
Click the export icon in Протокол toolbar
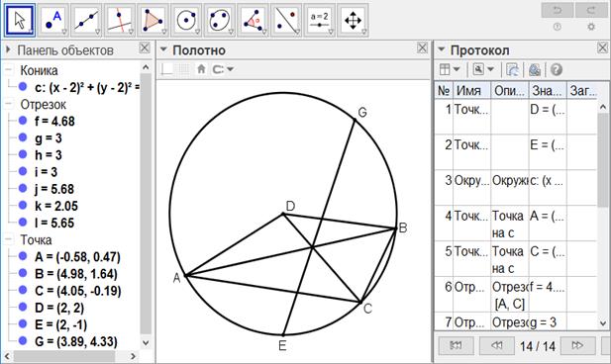point(512,70)
